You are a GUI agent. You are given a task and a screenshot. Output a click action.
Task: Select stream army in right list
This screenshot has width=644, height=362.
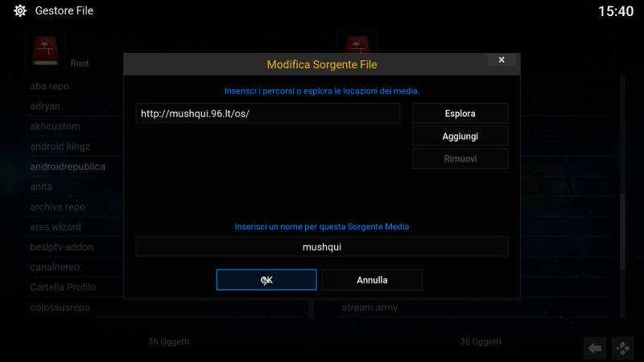[x=369, y=307]
